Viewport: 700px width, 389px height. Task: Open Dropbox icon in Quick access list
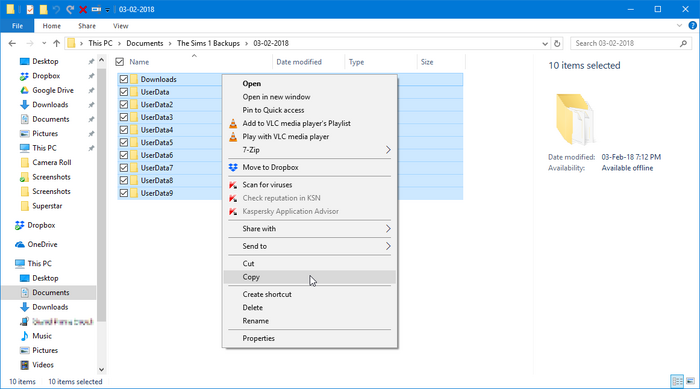(x=24, y=76)
